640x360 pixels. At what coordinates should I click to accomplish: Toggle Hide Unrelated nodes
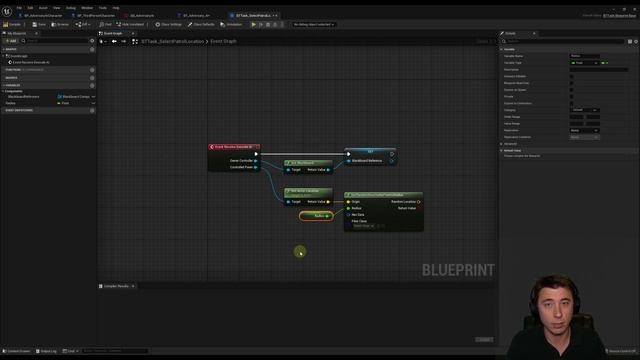[130, 24]
